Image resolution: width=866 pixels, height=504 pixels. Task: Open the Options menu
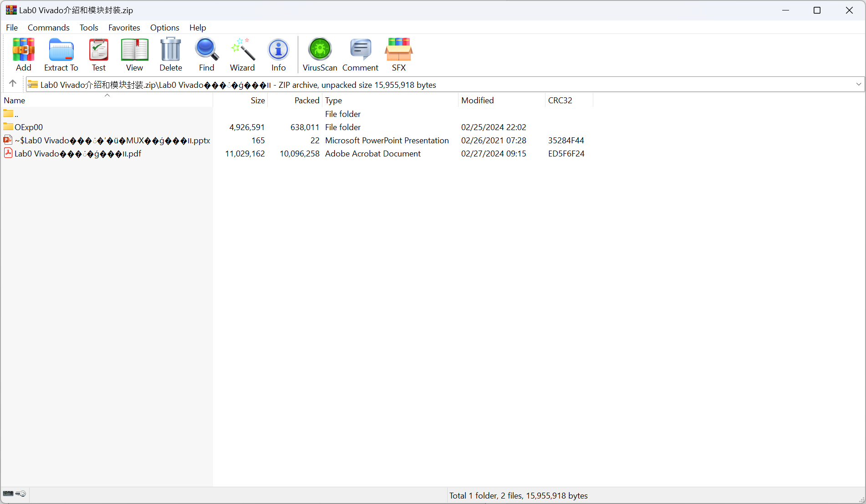click(x=165, y=28)
